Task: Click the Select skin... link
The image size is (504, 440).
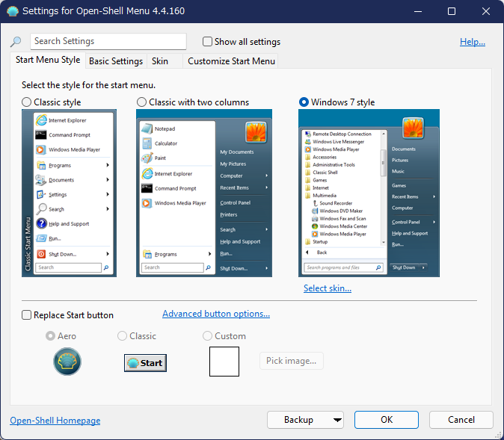Action: [x=328, y=288]
